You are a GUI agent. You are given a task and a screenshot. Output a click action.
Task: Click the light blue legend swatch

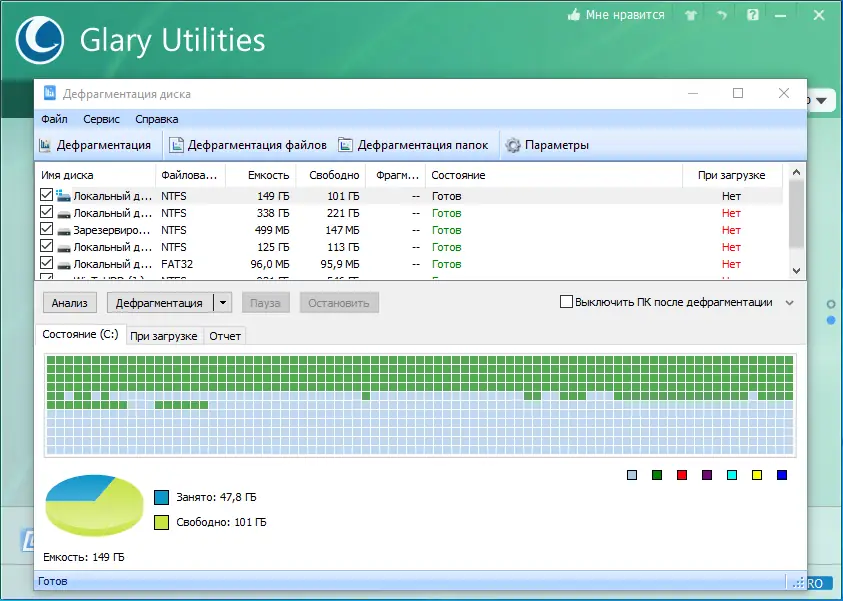coord(632,475)
